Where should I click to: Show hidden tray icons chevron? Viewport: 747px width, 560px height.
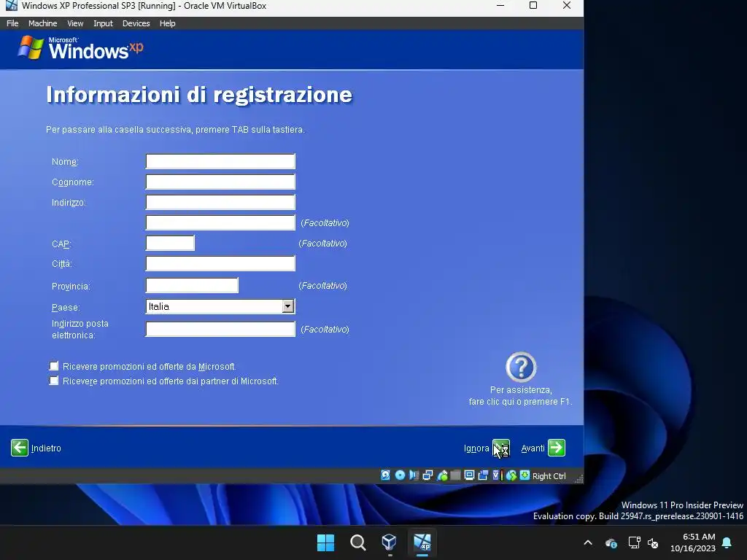click(588, 542)
